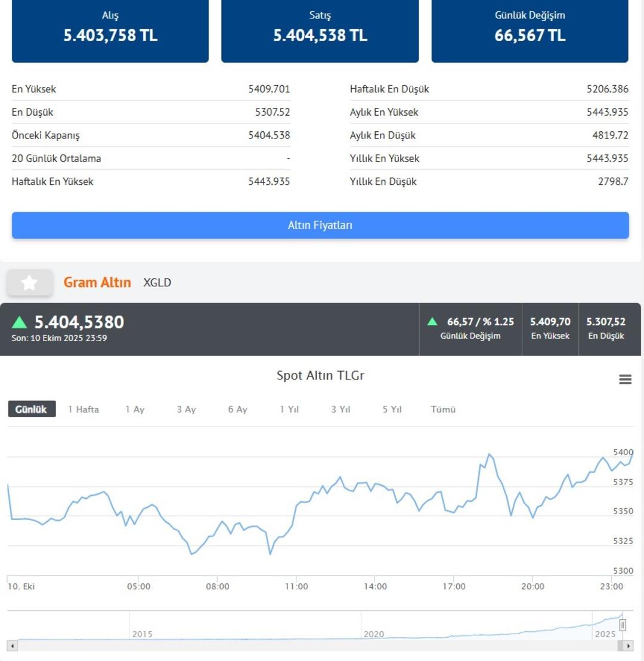Switch to 6 Ay chart view

pyautogui.click(x=237, y=409)
